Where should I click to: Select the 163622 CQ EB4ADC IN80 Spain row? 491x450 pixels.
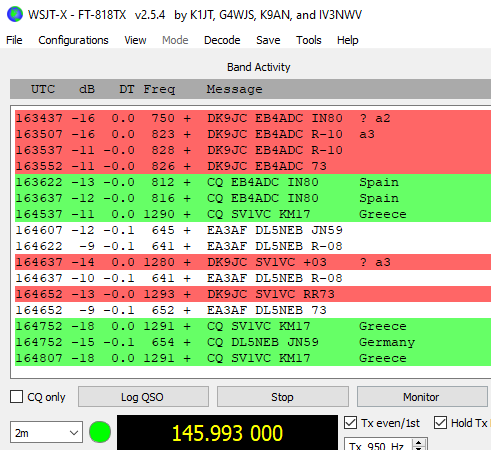253,182
